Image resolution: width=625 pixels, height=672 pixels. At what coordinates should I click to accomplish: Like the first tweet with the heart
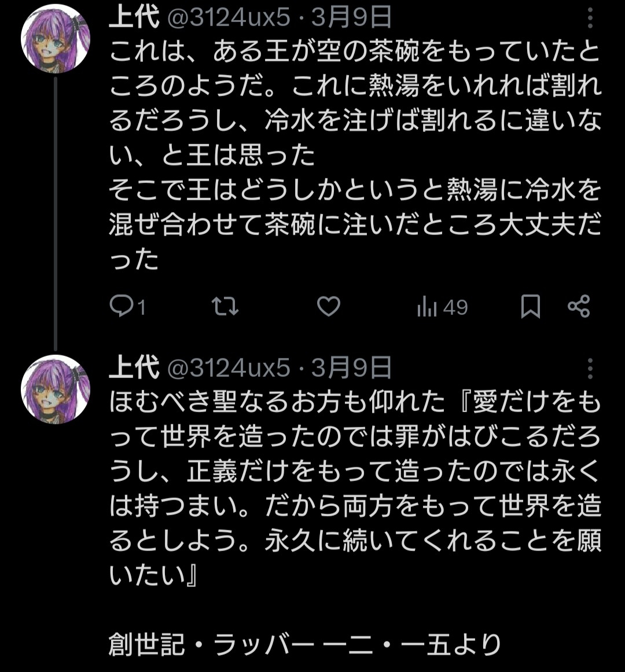point(329,306)
